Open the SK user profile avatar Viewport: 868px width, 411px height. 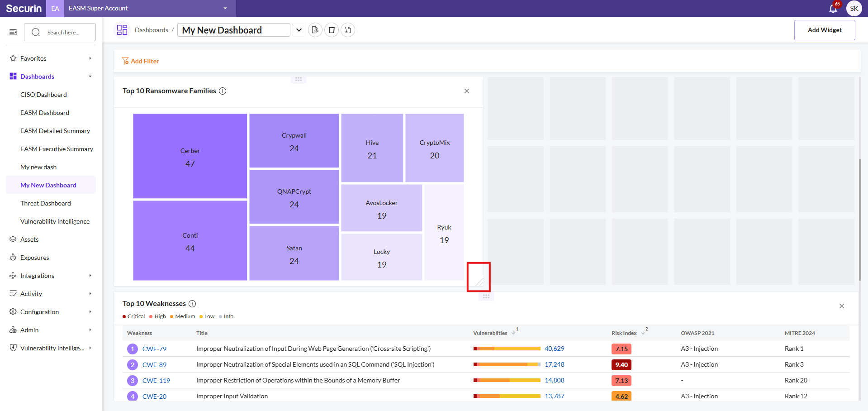coord(854,9)
